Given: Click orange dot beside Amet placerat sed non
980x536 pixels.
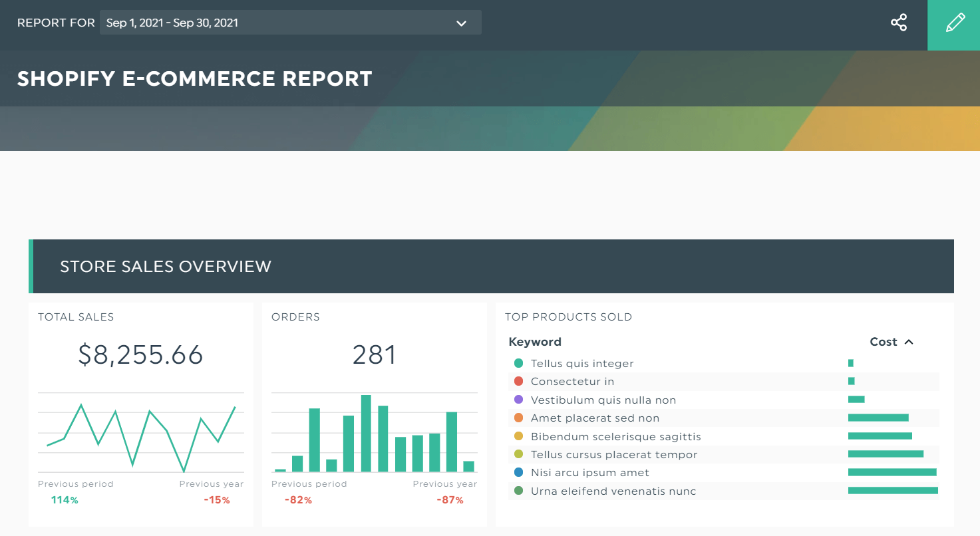Looking at the screenshot, I should [519, 418].
